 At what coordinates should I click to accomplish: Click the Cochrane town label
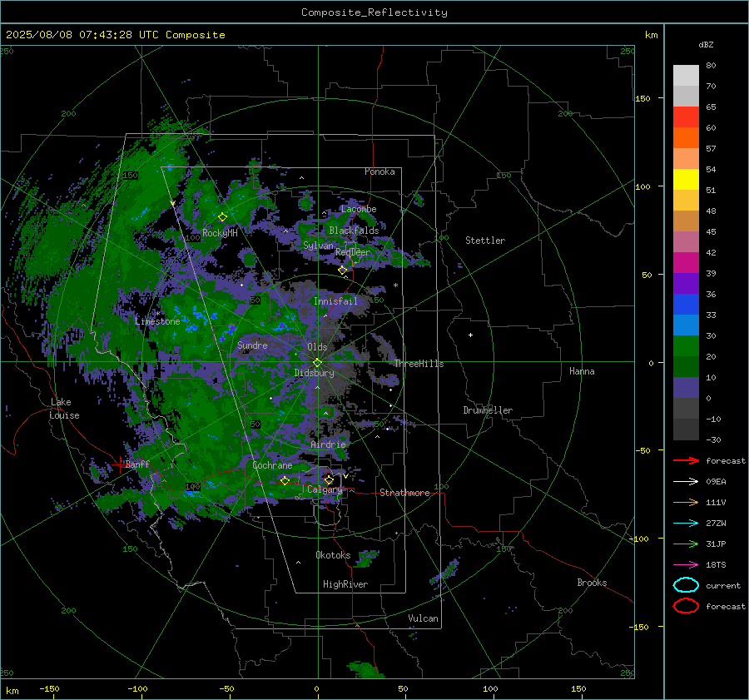[x=272, y=465]
